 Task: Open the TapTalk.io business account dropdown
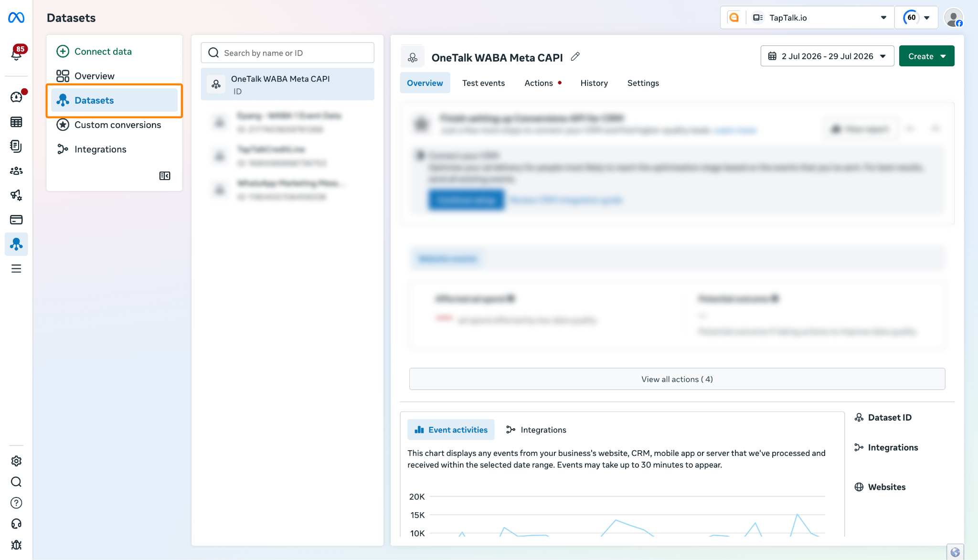click(819, 18)
